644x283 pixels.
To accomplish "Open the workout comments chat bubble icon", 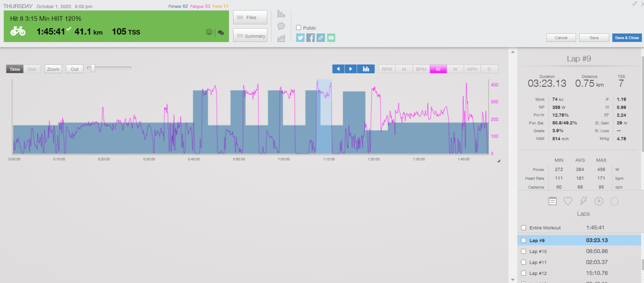I will coord(221,32).
